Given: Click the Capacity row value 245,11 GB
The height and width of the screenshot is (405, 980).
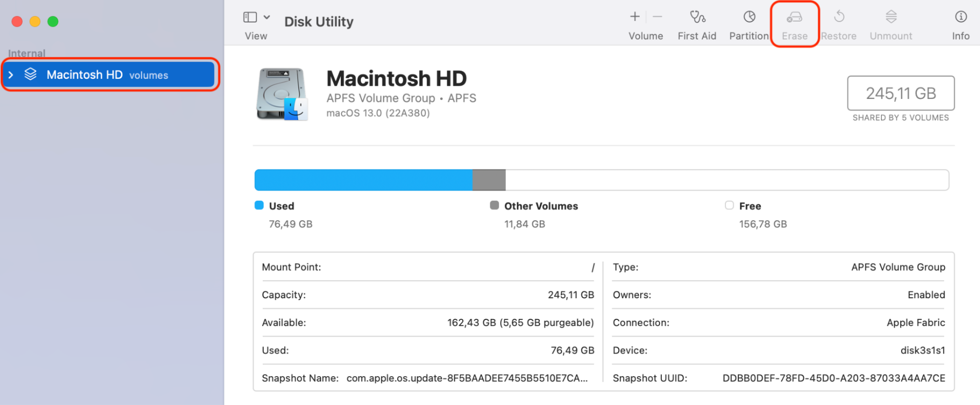Looking at the screenshot, I should coord(571,295).
